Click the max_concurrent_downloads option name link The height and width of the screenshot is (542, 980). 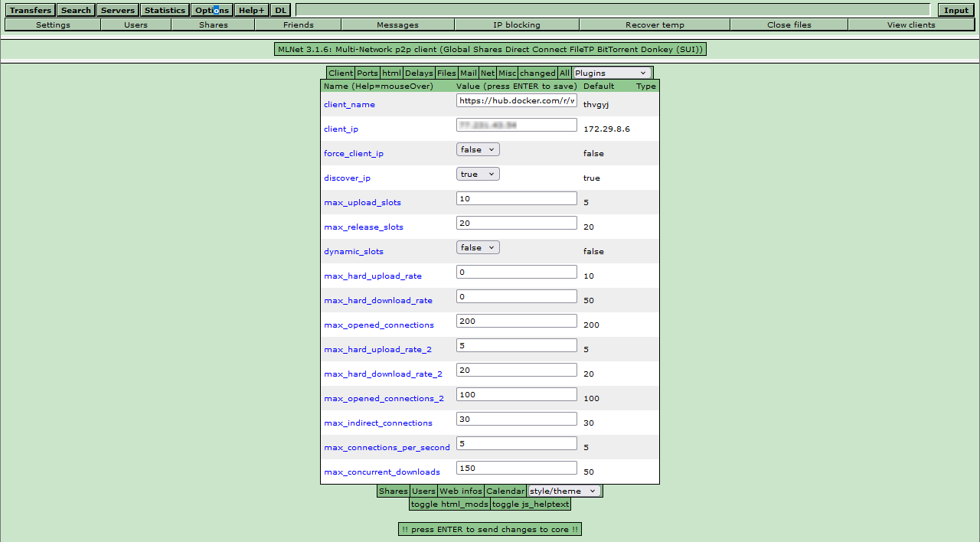[x=381, y=472]
